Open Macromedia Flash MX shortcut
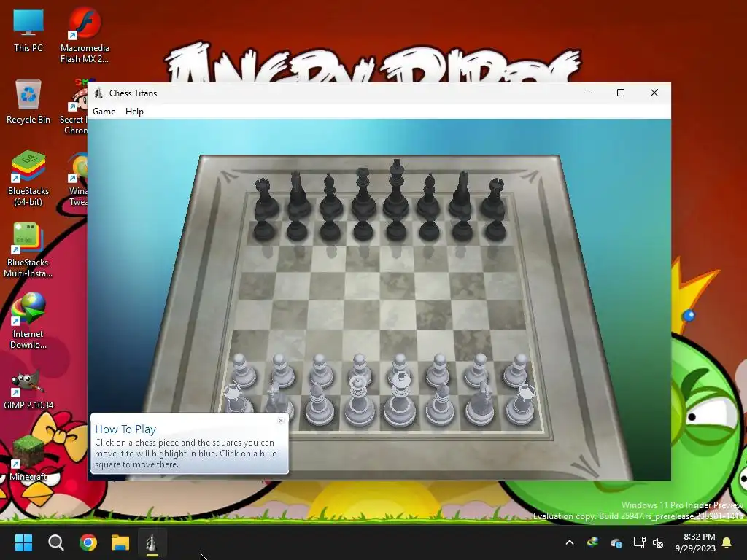Screen dimensions: 747x560 85,35
